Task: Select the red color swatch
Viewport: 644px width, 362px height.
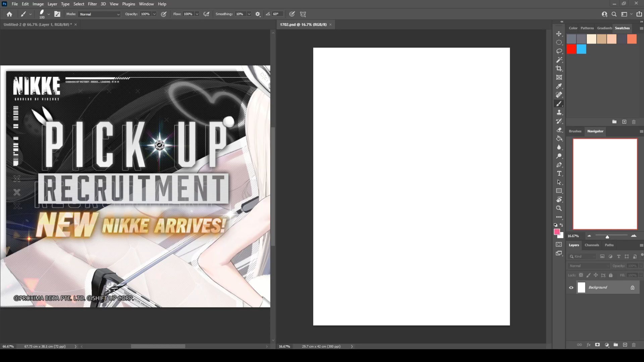Action: (x=572, y=49)
